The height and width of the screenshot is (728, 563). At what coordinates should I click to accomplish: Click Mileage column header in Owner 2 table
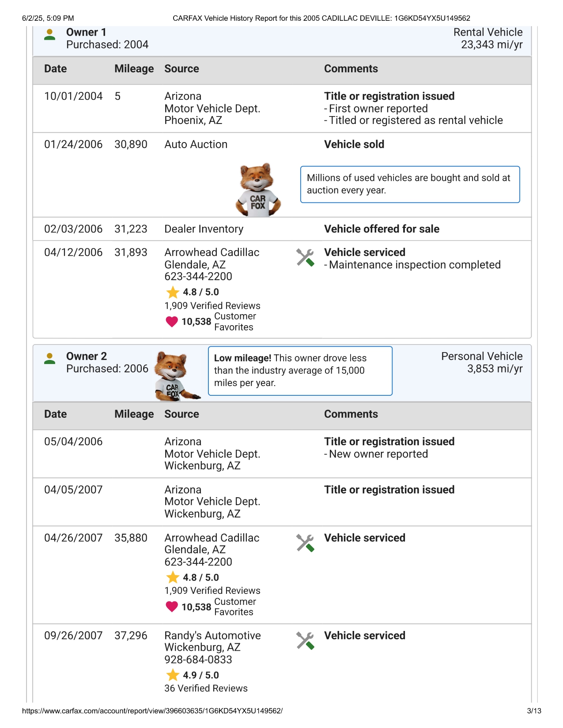point(134,414)
